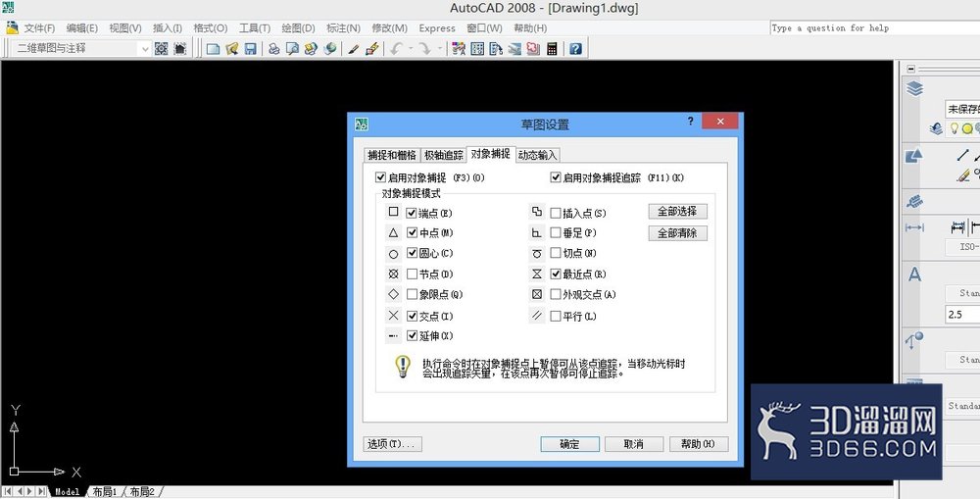This screenshot has height=499, width=980.
Task: Uncheck the 圆心(C) snap mode
Action: coord(412,253)
